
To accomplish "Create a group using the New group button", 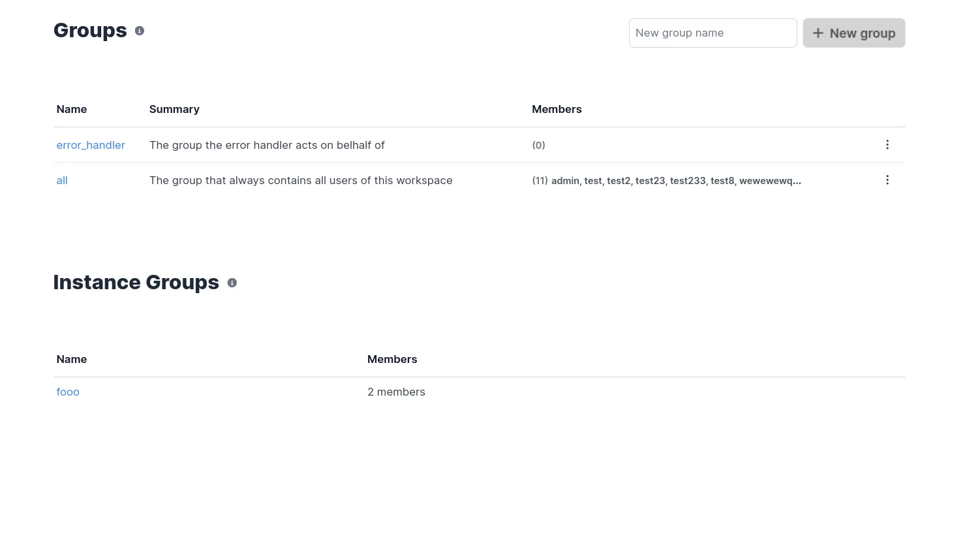I will pos(854,33).
